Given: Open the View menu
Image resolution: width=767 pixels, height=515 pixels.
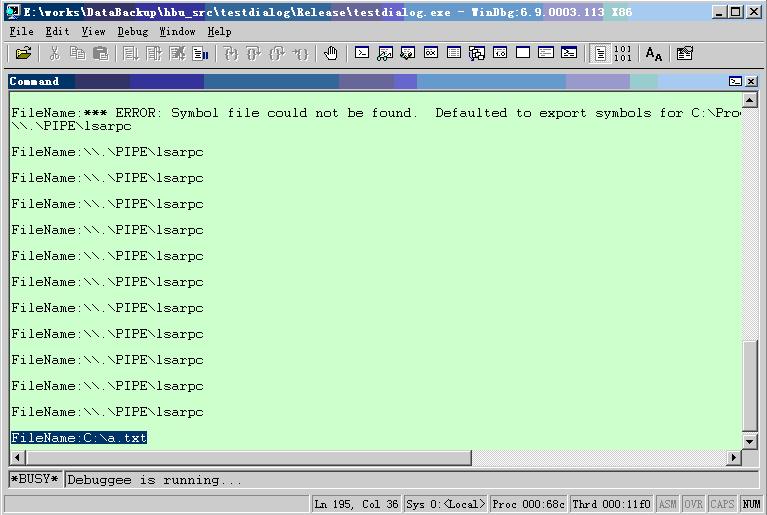Looking at the screenshot, I should click(93, 31).
